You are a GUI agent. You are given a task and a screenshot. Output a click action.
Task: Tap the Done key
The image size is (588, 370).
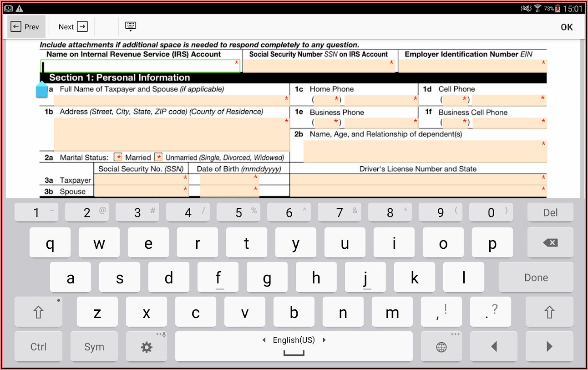tap(536, 277)
